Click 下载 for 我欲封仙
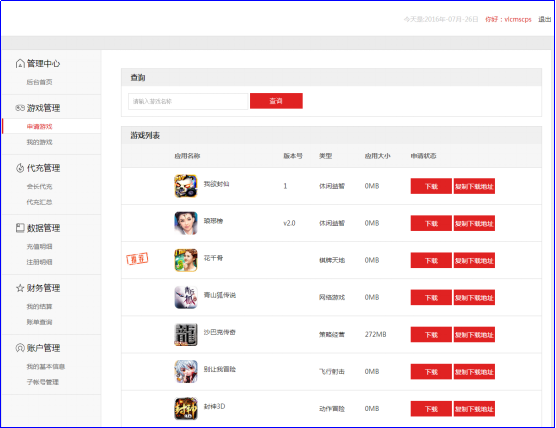Viewport: 556px width, 428px height. point(431,186)
